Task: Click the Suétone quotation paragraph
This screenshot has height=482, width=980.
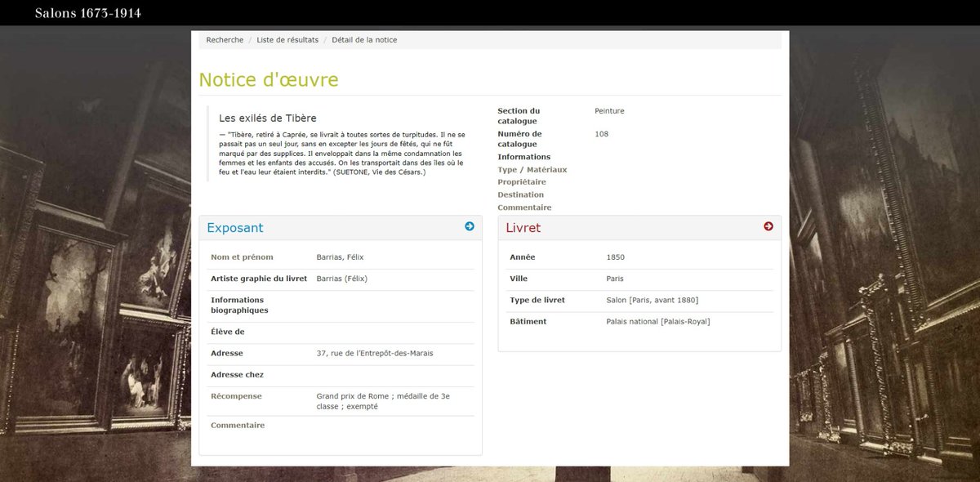Action: [342, 153]
